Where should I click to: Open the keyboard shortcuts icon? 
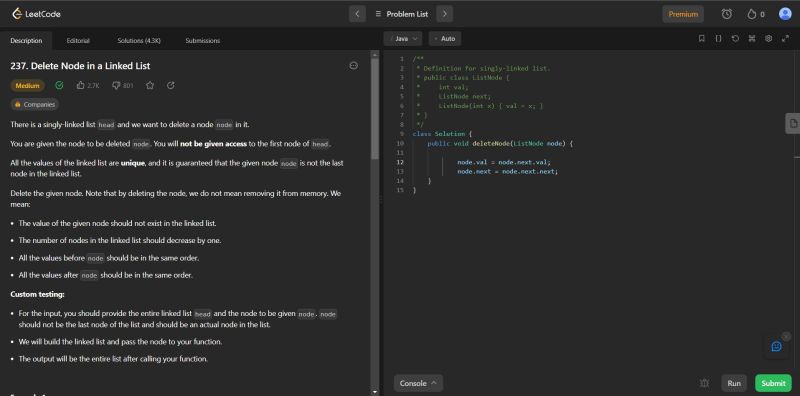(752, 38)
